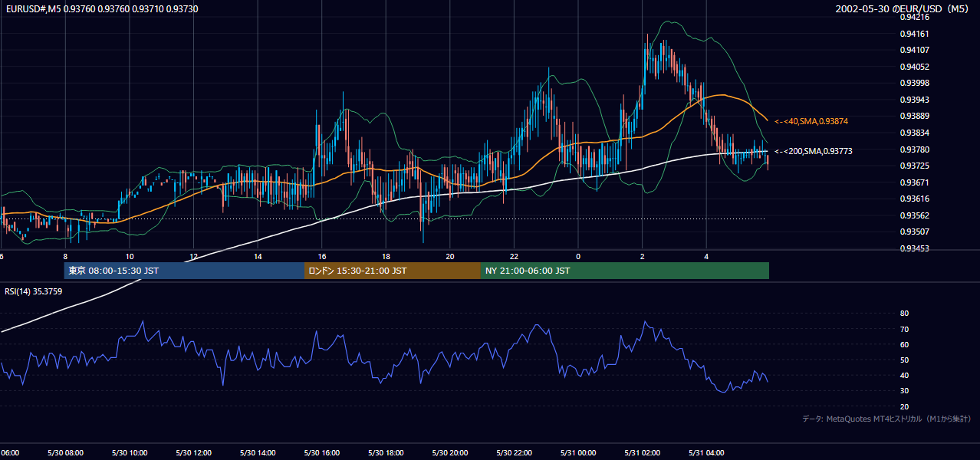Click the 5/31 02:00 time axis label
980x460 pixels.
click(x=643, y=453)
